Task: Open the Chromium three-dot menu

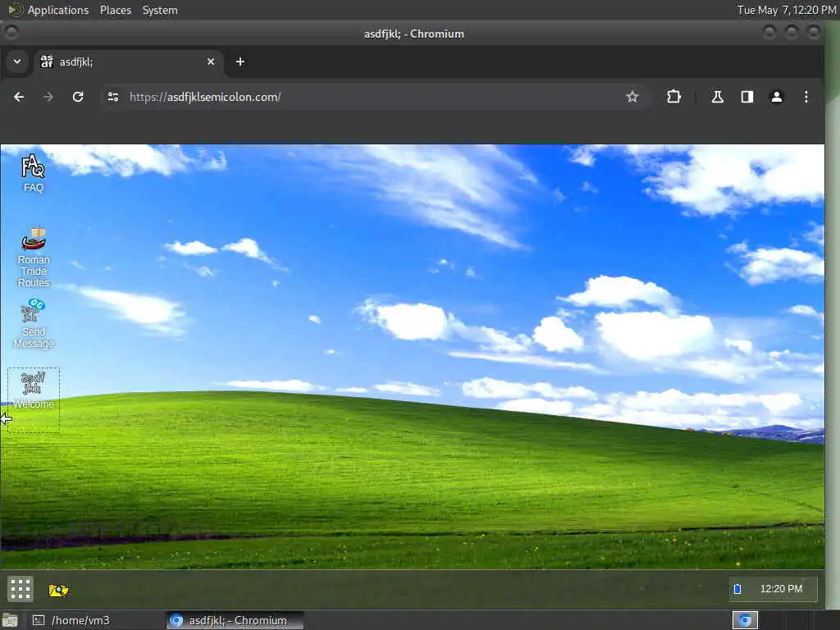Action: click(806, 97)
